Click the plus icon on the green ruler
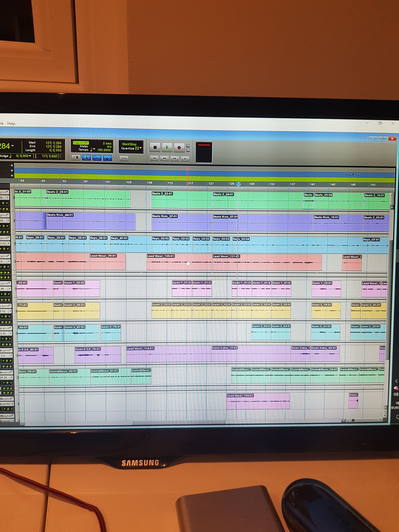 click(12, 176)
